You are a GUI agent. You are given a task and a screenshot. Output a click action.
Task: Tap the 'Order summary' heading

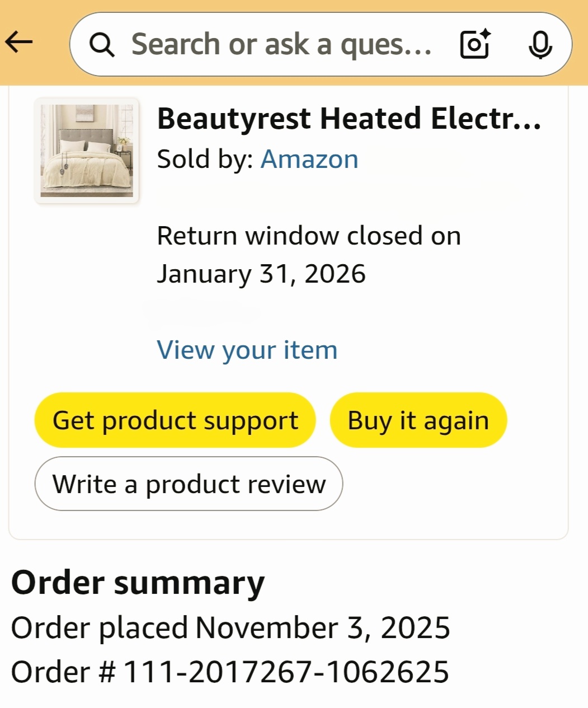[138, 583]
